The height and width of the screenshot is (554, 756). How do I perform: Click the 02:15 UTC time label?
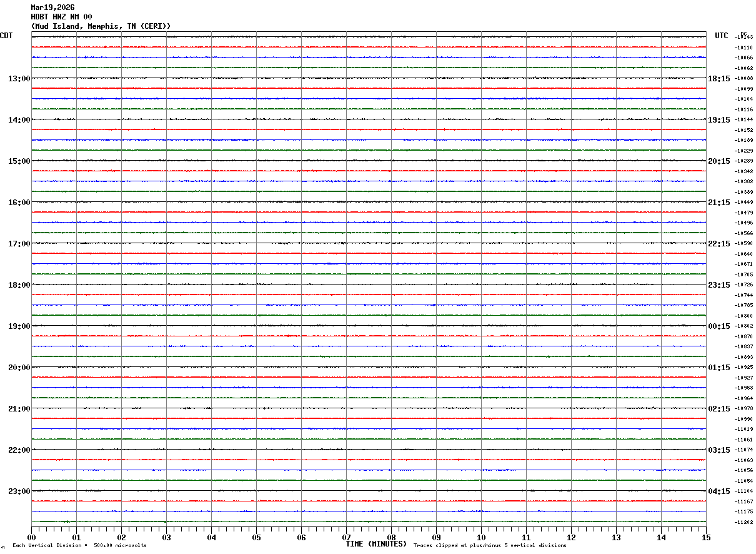point(719,409)
